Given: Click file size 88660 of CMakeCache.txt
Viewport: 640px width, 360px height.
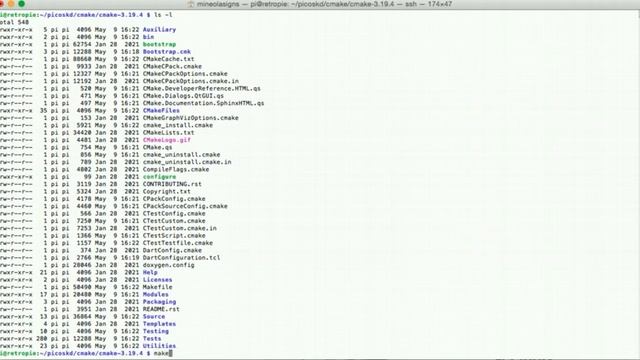Looking at the screenshot, I should click(82, 59).
